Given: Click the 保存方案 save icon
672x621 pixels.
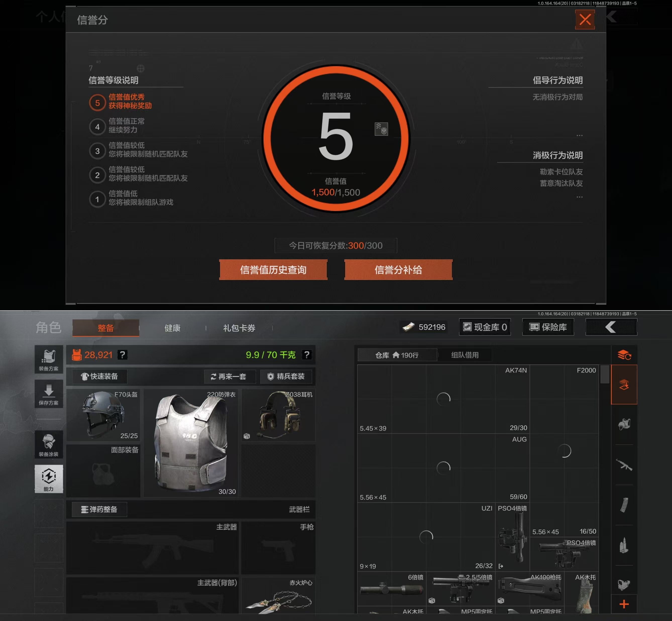Looking at the screenshot, I should (49, 394).
